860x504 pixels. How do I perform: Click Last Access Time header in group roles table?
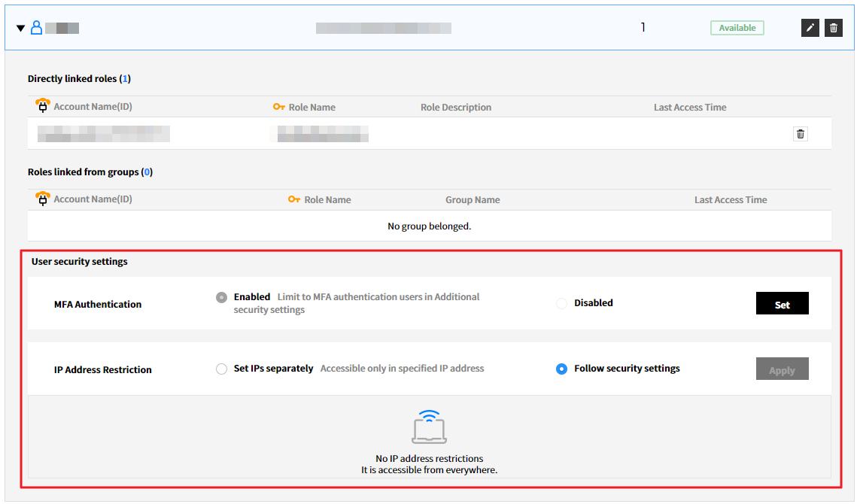coord(730,199)
